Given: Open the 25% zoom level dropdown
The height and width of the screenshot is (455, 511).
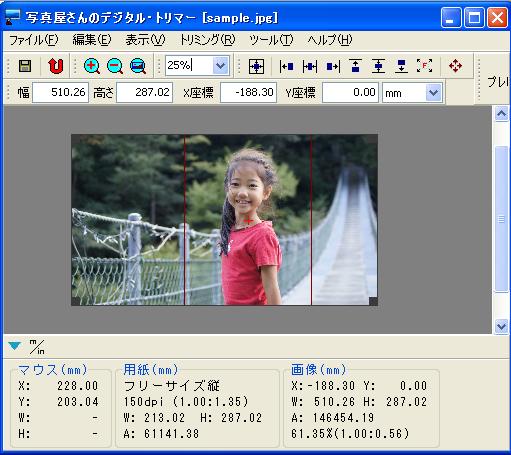Looking at the screenshot, I should (x=220, y=65).
